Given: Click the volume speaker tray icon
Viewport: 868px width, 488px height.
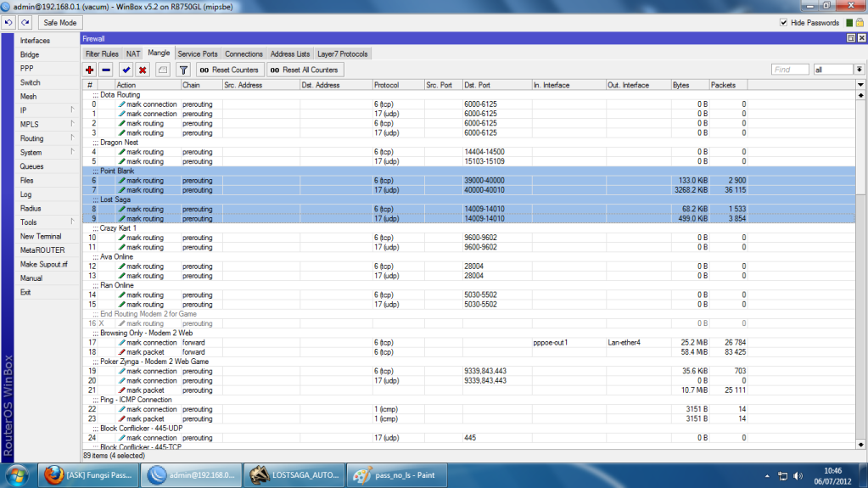Looking at the screenshot, I should click(x=798, y=476).
